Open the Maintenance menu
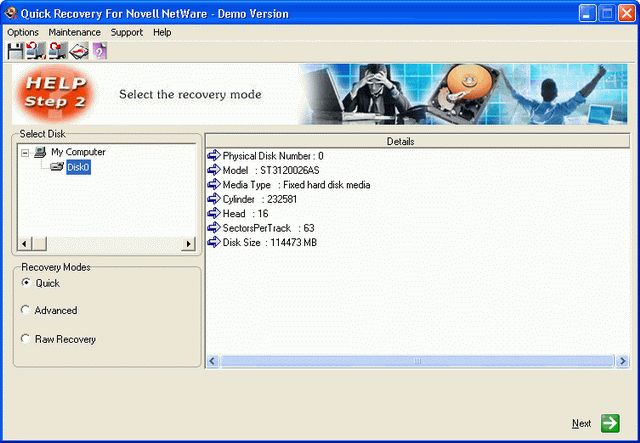This screenshot has height=443, width=640. click(74, 32)
